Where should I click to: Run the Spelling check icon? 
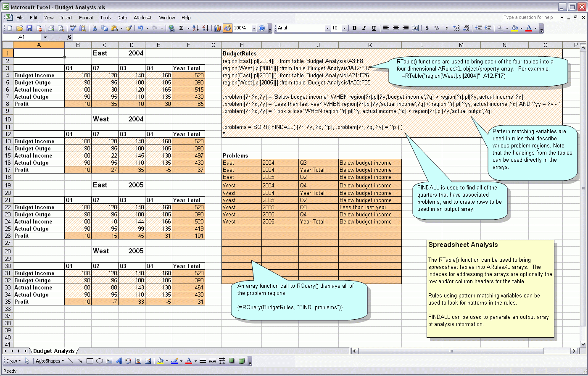click(72, 29)
